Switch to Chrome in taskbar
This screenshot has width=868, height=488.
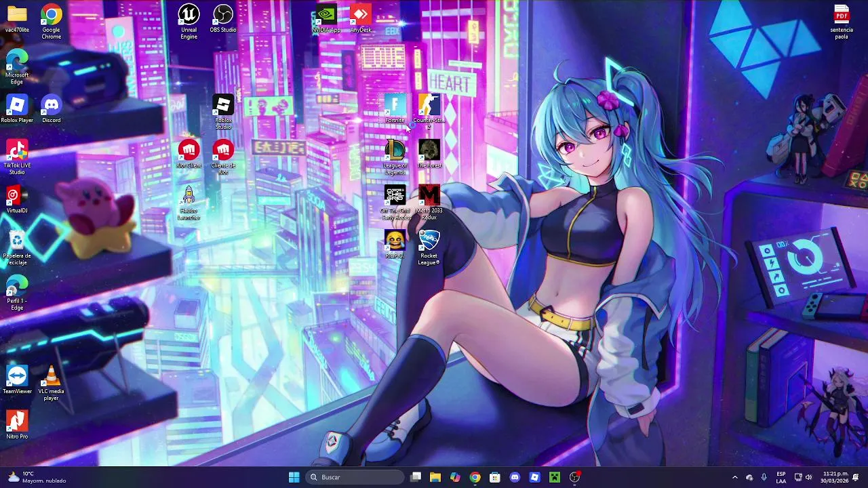coord(475,477)
